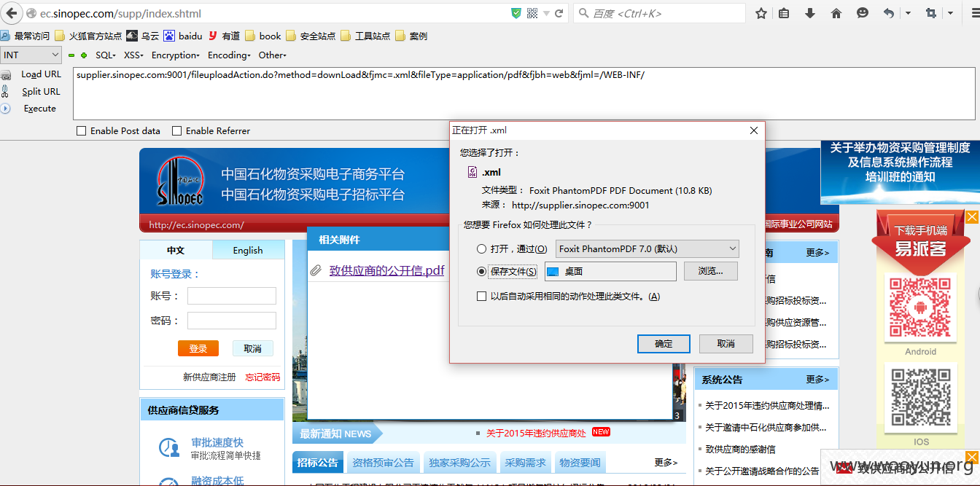This screenshot has height=486, width=980.
Task: Enable Referrer checkbox
Action: pyautogui.click(x=176, y=131)
